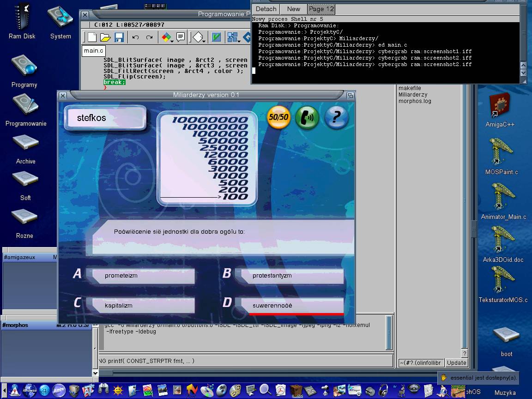Launch AmIRC from the bottom dock
532x399 pixels.
[59, 390]
